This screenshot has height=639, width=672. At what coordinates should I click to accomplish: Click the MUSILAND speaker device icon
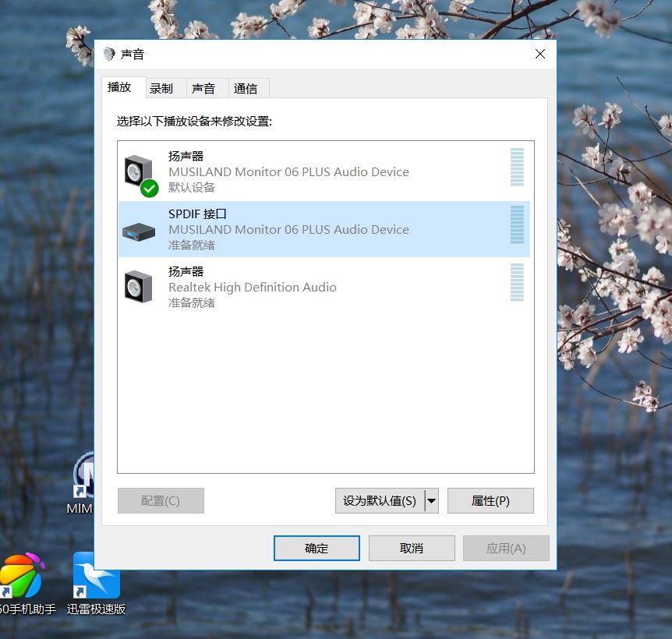[138, 170]
